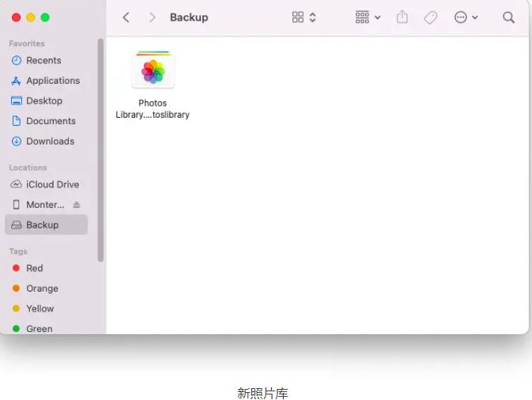
Task: Click the sidebar scrollbar
Action: [100, 150]
